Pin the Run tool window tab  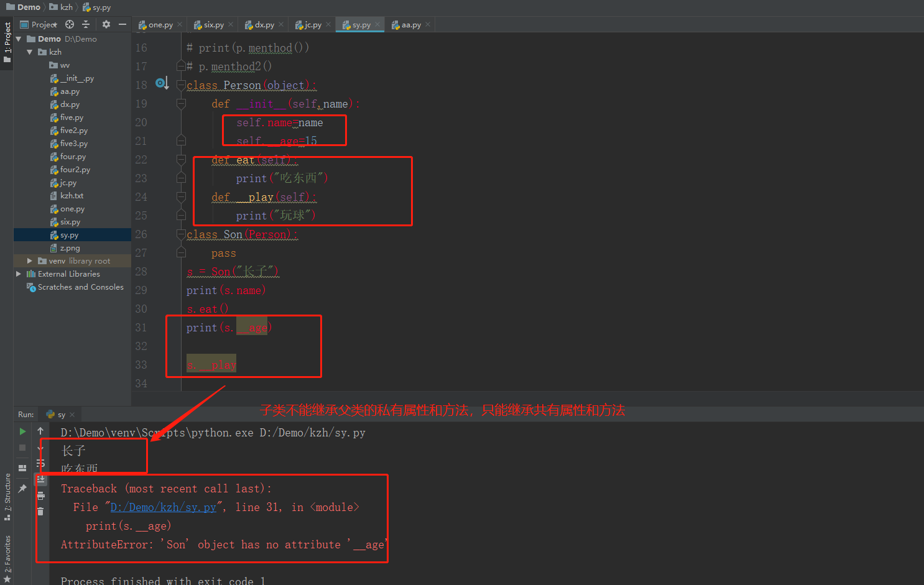click(22, 487)
